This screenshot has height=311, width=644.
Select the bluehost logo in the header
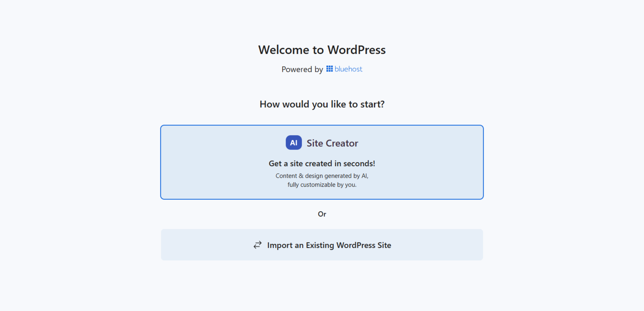(344, 69)
